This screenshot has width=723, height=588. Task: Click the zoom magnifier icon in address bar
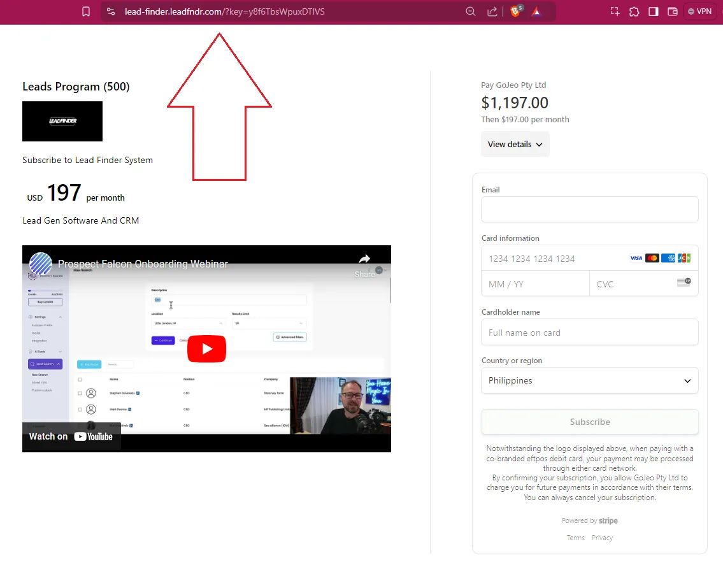point(470,11)
